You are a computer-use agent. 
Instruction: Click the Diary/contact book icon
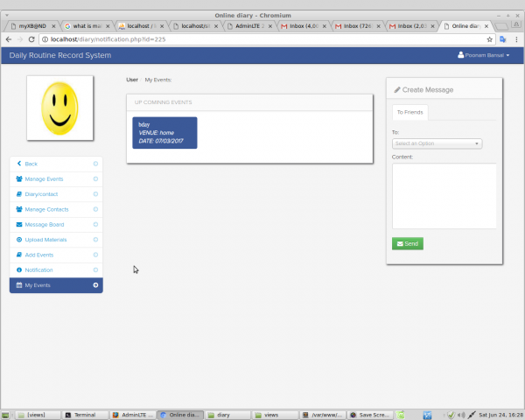point(19,194)
